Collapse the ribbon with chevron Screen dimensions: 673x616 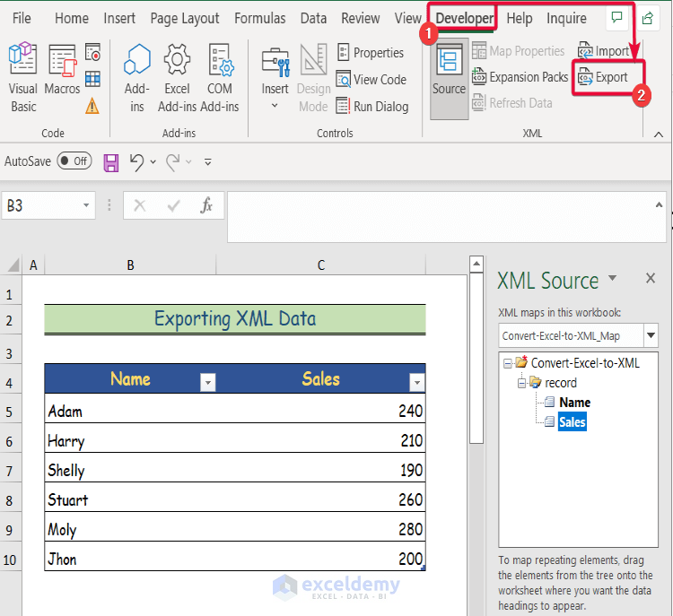click(659, 134)
